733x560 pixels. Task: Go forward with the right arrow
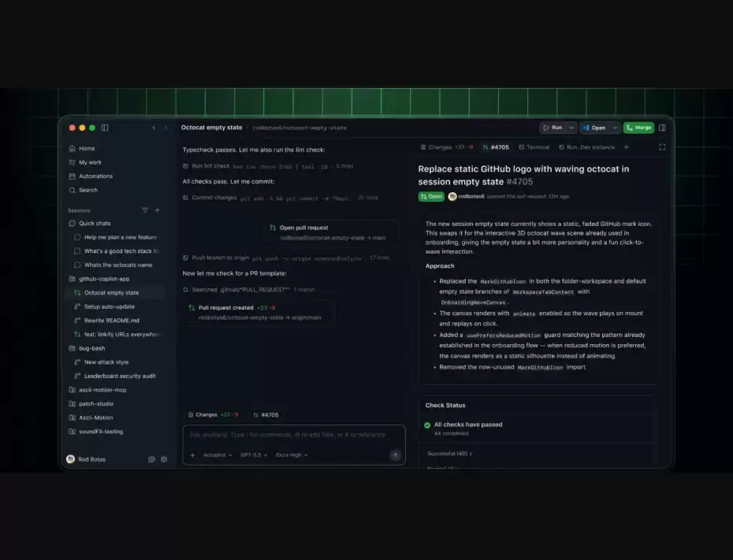[166, 128]
